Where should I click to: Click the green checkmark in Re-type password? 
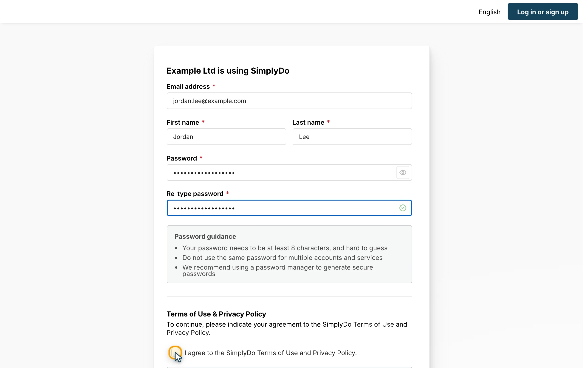(x=403, y=208)
